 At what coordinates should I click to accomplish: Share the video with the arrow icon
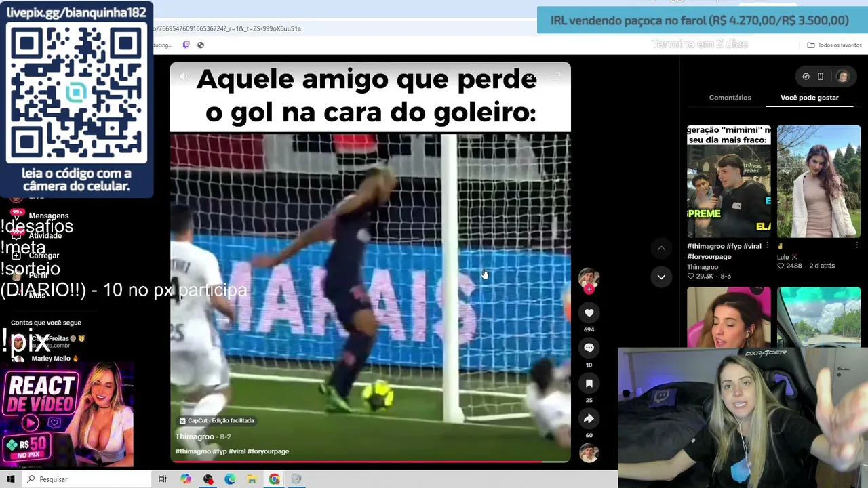pos(589,419)
